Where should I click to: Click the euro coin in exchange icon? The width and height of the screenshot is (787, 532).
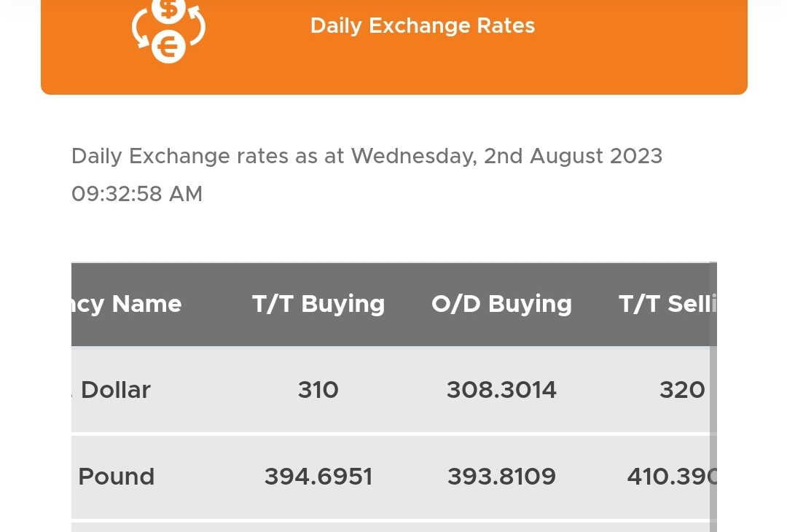(x=168, y=47)
